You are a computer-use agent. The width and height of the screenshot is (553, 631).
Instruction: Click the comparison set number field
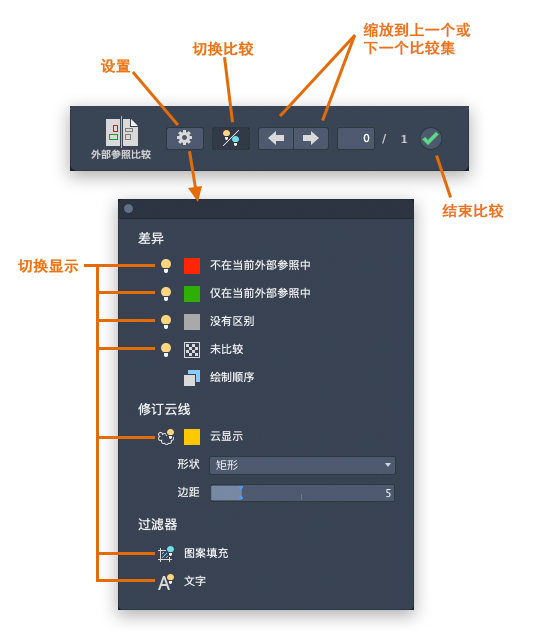click(356, 138)
